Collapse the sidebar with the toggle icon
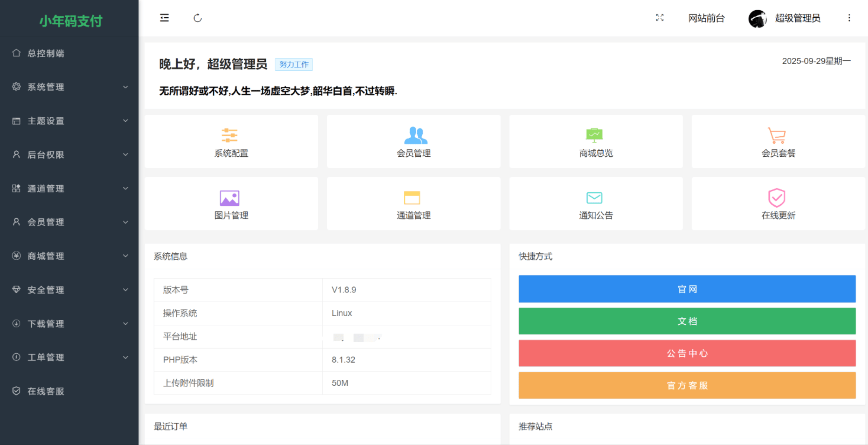The width and height of the screenshot is (868, 445). (164, 18)
